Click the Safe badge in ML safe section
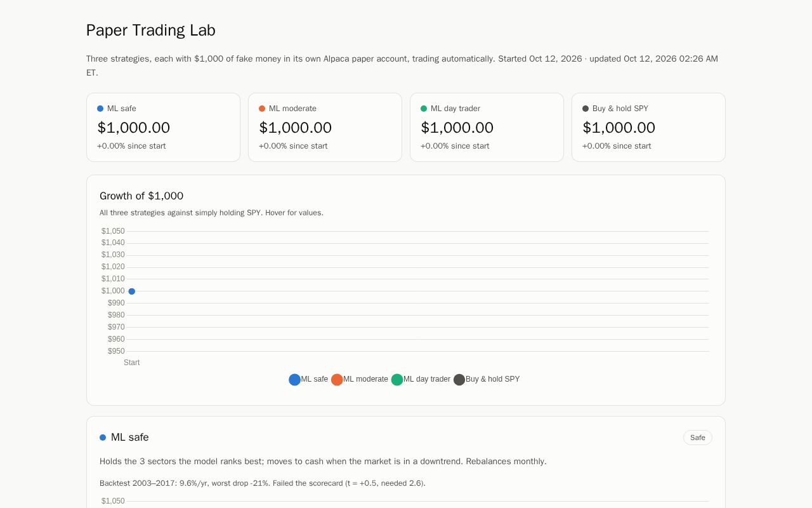The image size is (812, 508). (698, 438)
